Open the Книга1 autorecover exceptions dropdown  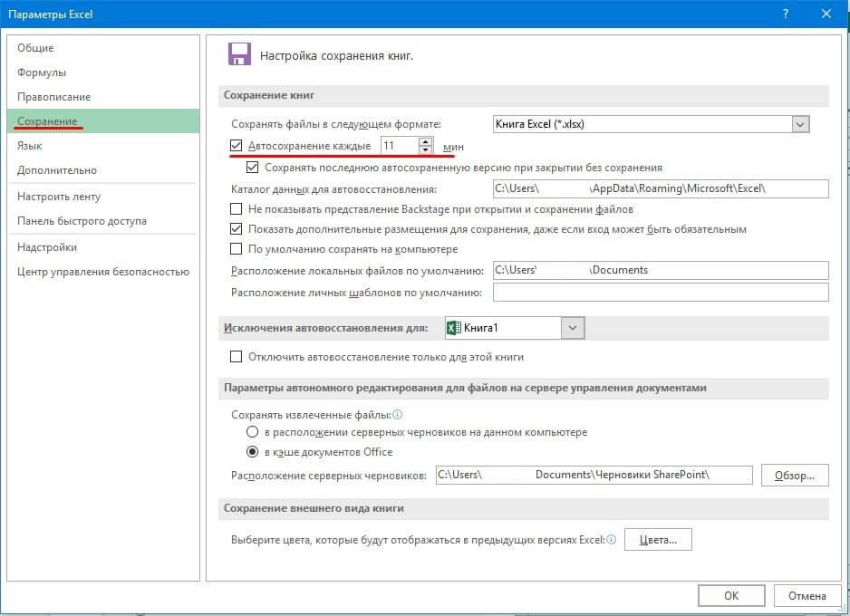[515, 328]
